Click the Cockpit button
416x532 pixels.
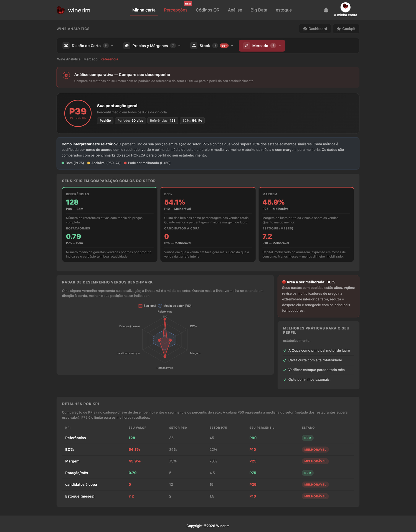(x=346, y=29)
